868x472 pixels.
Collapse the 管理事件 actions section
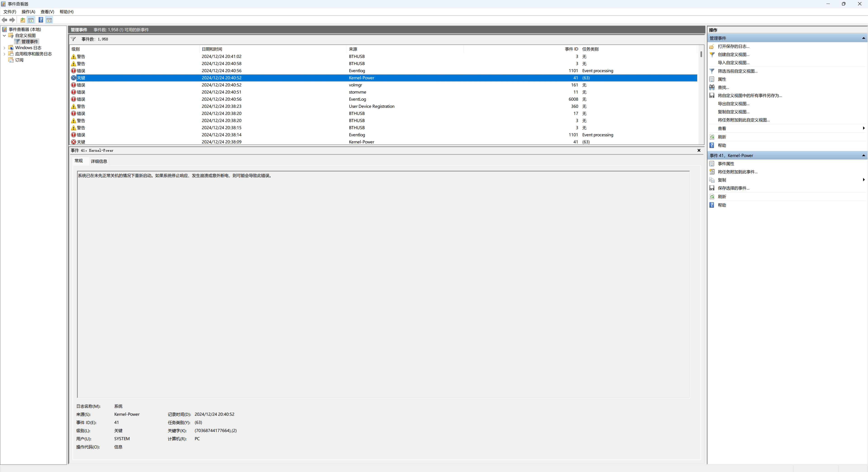click(863, 38)
